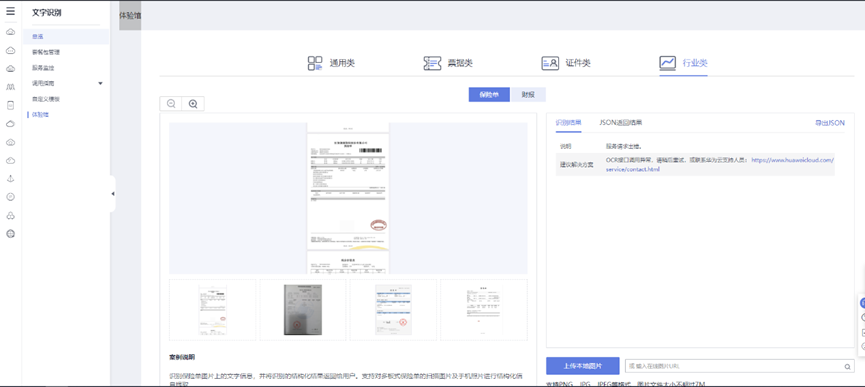Switch to the 通用类 tab label
Viewport: 865px width, 387px height.
[x=342, y=63]
